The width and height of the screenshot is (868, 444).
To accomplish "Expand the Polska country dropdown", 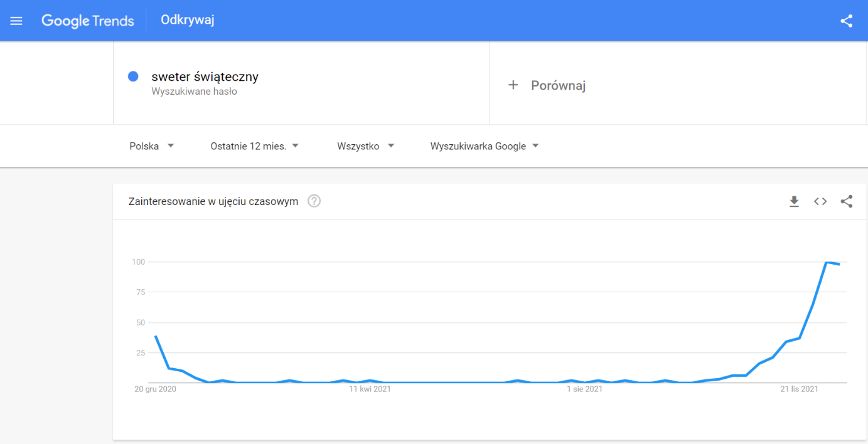I will tap(151, 146).
